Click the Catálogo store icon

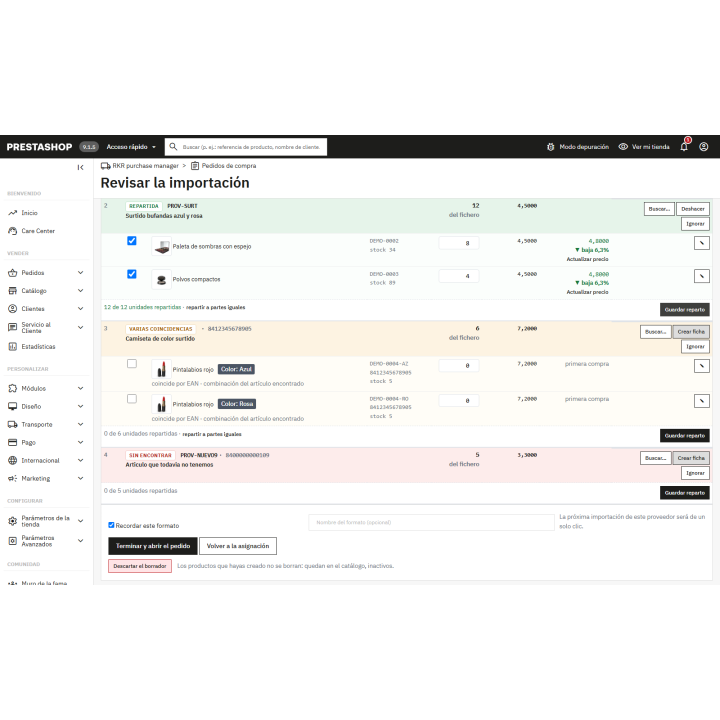click(x=12, y=291)
